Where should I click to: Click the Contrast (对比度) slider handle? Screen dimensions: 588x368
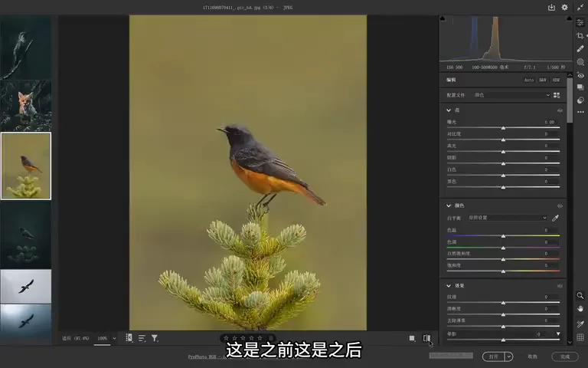503,140
